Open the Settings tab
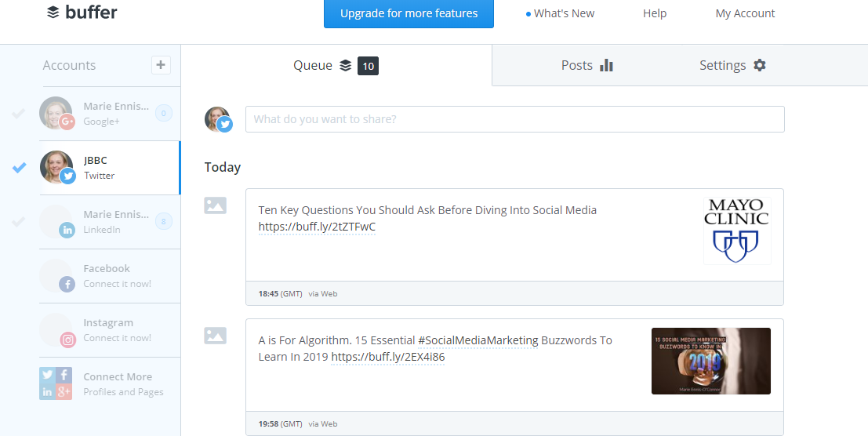868x436 pixels. click(732, 65)
